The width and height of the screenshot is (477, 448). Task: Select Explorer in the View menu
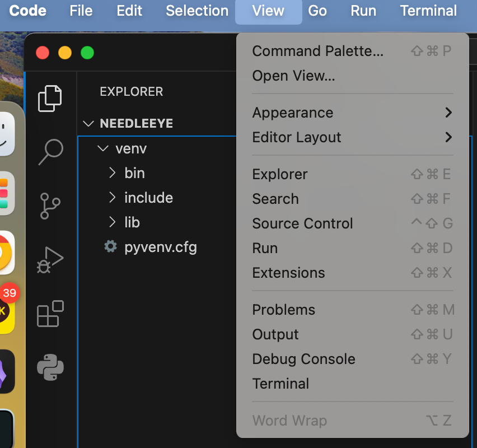[352, 174]
